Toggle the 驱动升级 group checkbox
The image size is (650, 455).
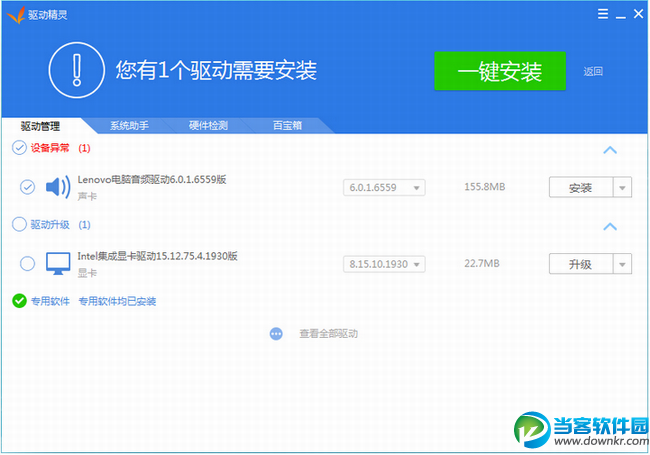pyautogui.click(x=19, y=224)
